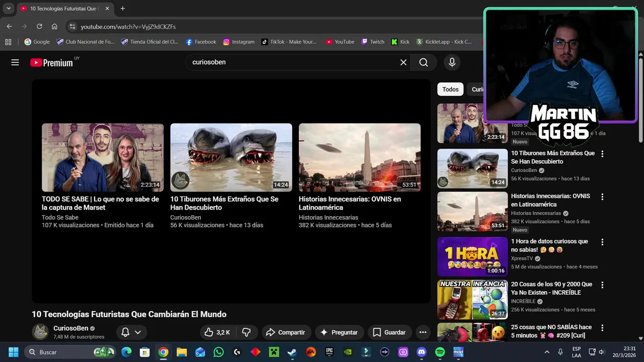The width and height of the screenshot is (644, 362).
Task: Open options menu for 1 Hora de datos curiosos
Action: coord(602,242)
